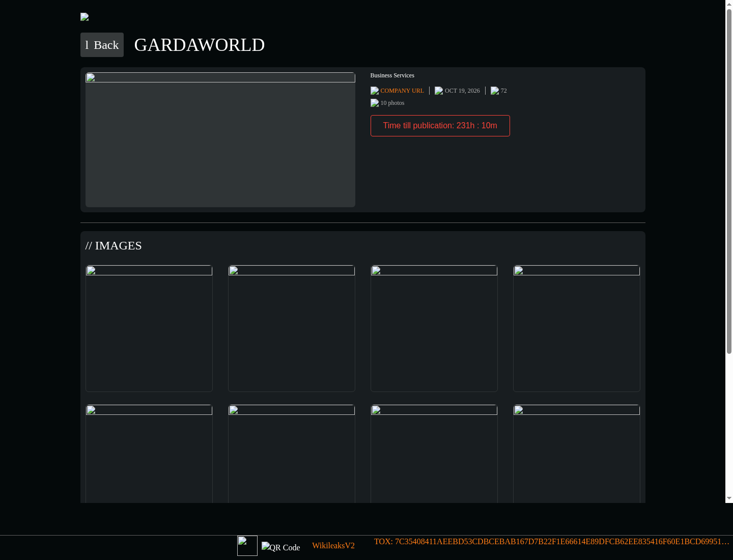Click the 10 photos text
733x560 pixels.
pos(392,103)
